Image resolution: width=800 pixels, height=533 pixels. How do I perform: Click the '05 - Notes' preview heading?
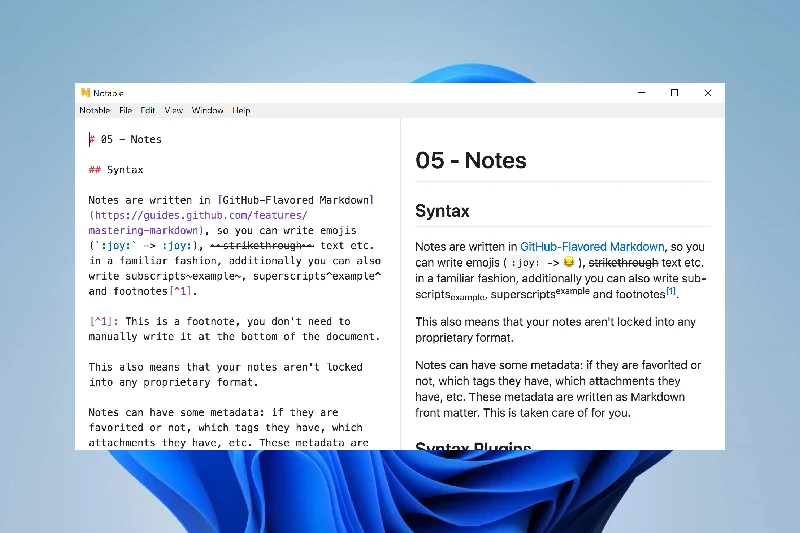click(x=470, y=160)
